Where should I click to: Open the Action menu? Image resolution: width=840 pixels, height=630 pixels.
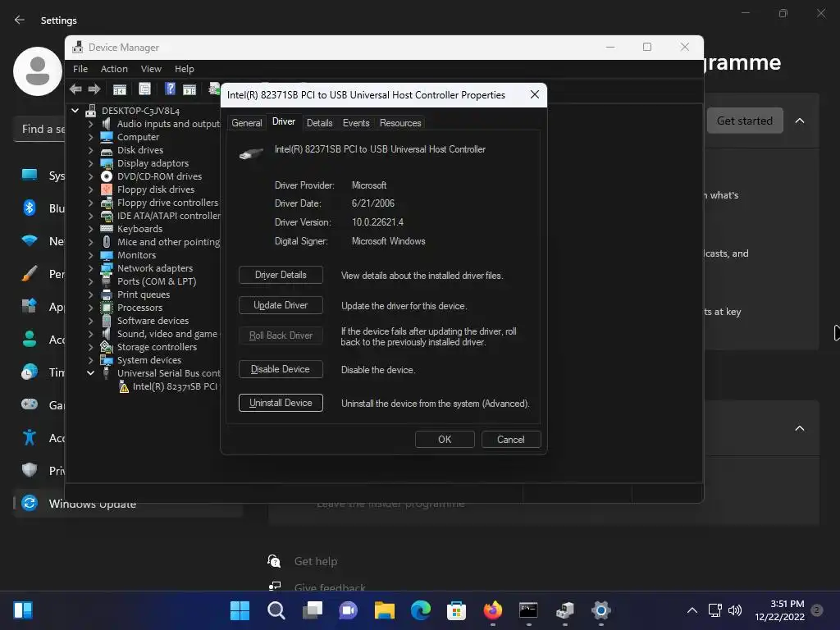(114, 69)
